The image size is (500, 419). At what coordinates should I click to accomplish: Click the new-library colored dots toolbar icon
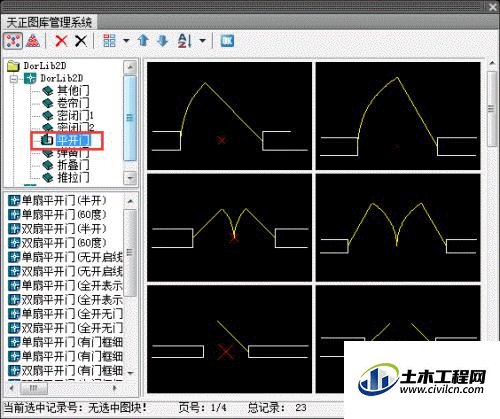[x=13, y=41]
